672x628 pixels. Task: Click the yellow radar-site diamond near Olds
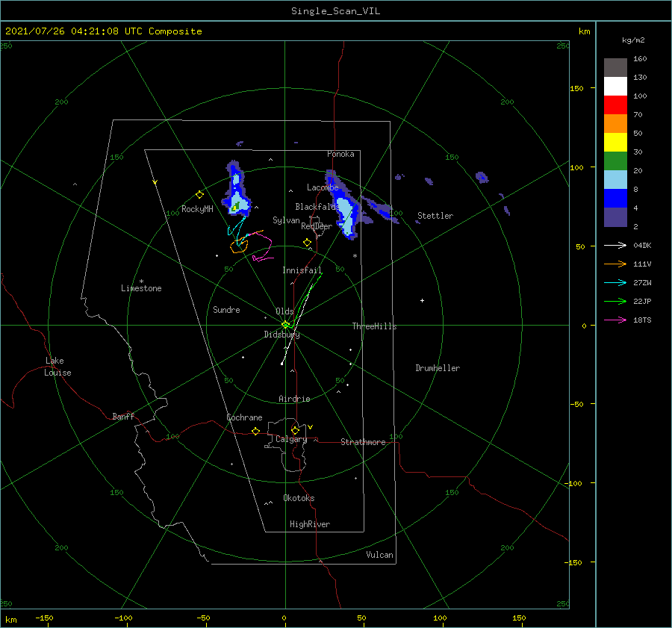[x=285, y=325]
